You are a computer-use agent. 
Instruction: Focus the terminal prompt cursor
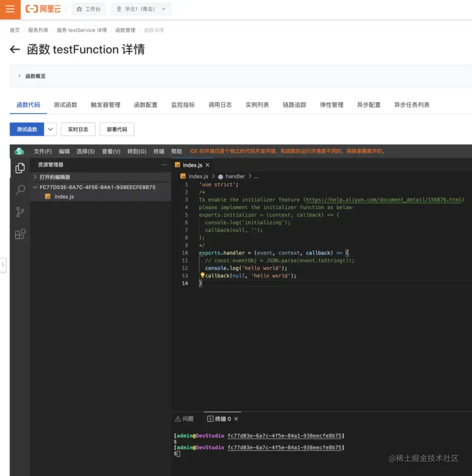tap(178, 454)
